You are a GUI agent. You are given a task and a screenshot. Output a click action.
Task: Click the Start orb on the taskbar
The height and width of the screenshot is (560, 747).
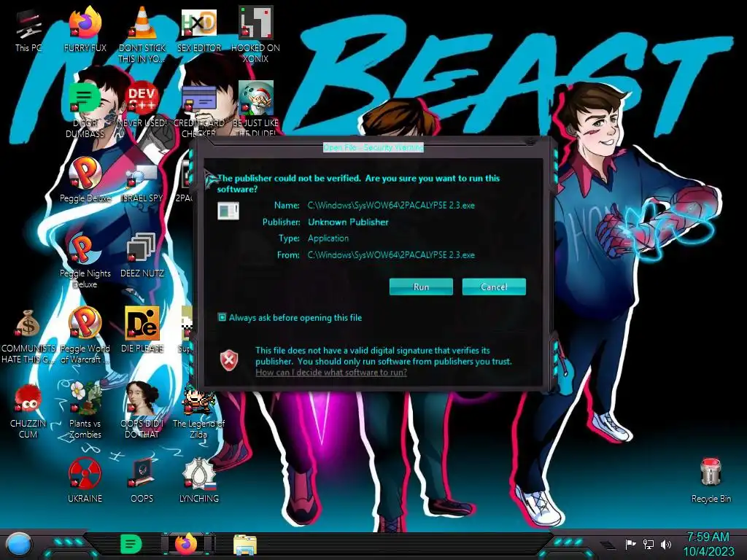tap(19, 544)
